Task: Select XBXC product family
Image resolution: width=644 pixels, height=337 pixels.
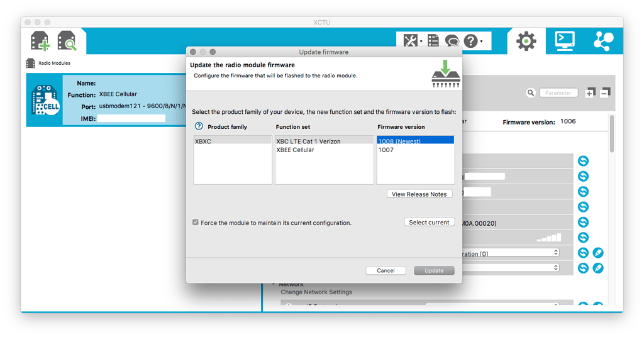Action: (x=233, y=141)
